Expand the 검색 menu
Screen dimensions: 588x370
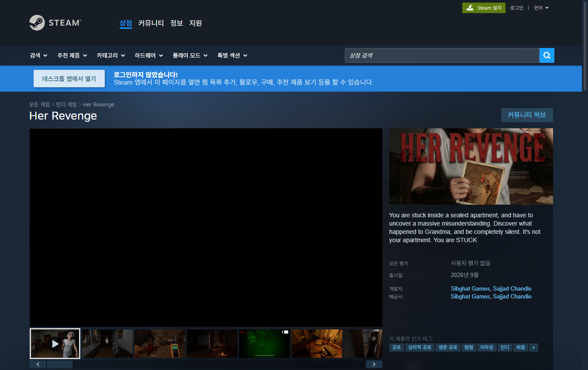(x=38, y=55)
